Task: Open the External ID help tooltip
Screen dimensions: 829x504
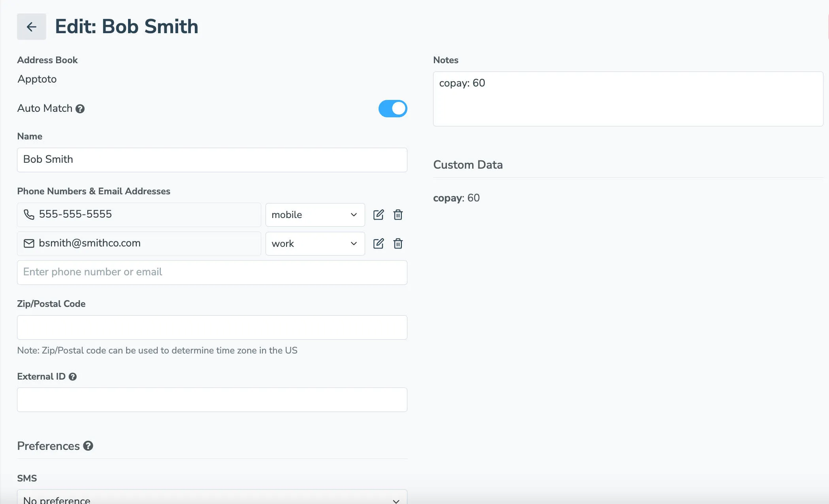Action: [x=73, y=376]
